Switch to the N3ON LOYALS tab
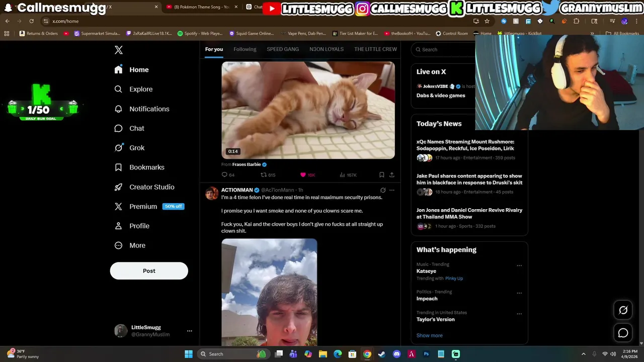Viewport: 644px width, 362px height. tap(327, 49)
